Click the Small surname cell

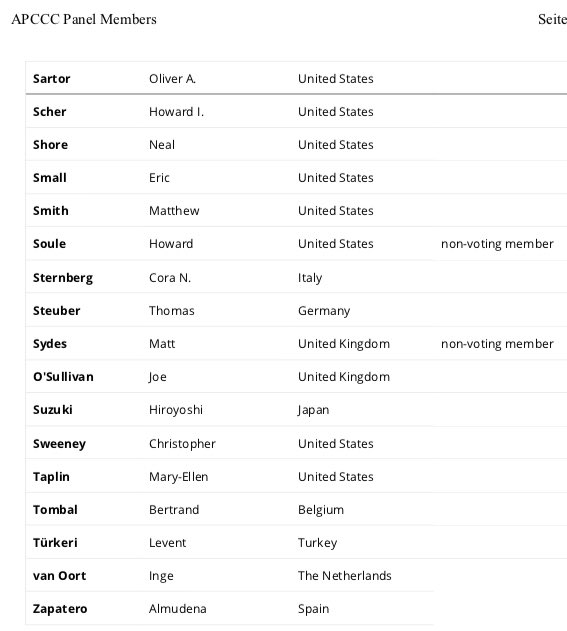49,177
